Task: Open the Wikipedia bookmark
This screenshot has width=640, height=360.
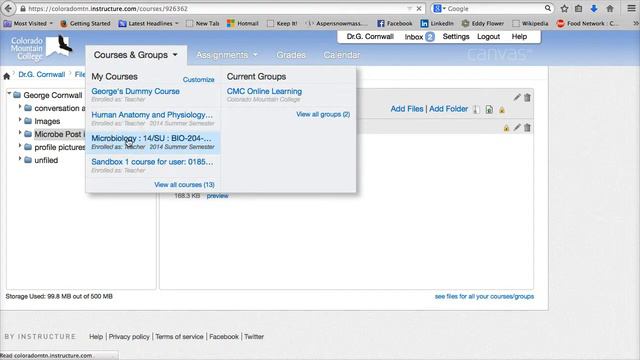Action: click(531, 23)
